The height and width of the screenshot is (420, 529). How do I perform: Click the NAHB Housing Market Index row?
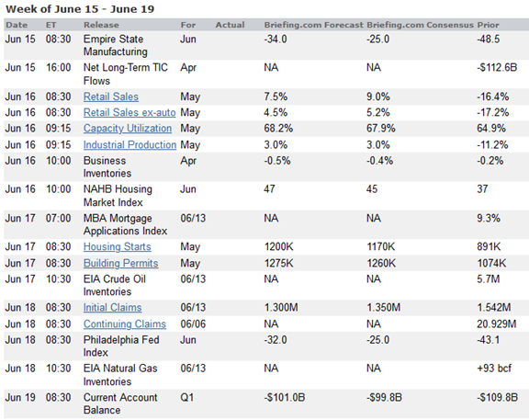click(x=266, y=196)
